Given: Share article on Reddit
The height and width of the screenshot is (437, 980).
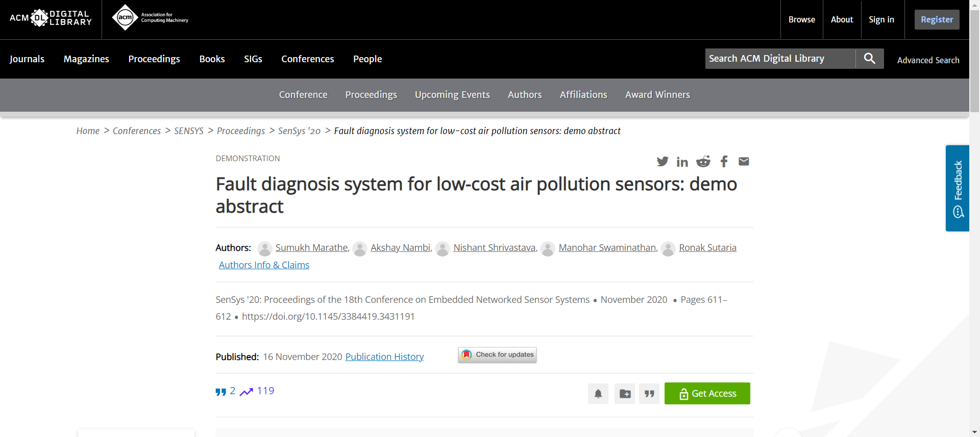Looking at the screenshot, I should [x=703, y=162].
